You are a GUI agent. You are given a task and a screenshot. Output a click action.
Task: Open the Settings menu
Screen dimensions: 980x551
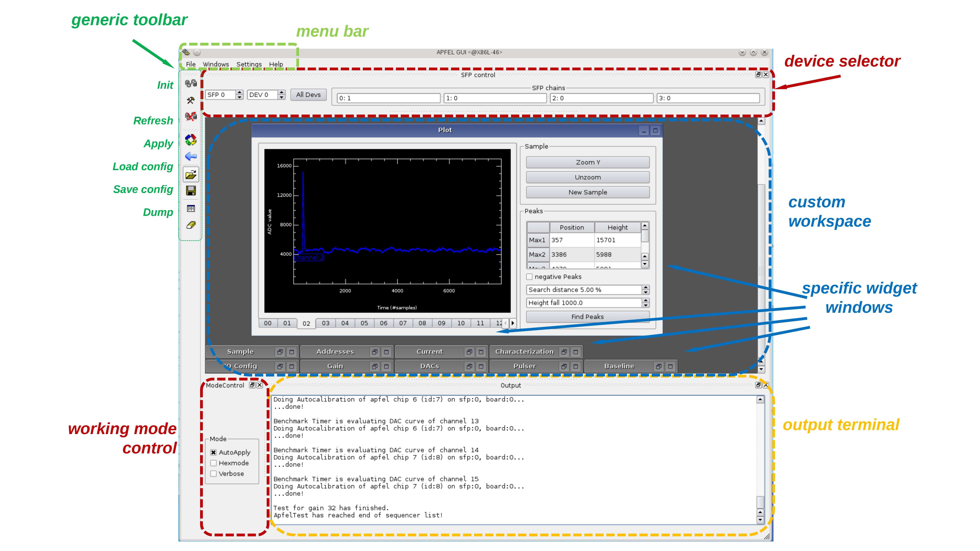[x=249, y=64]
